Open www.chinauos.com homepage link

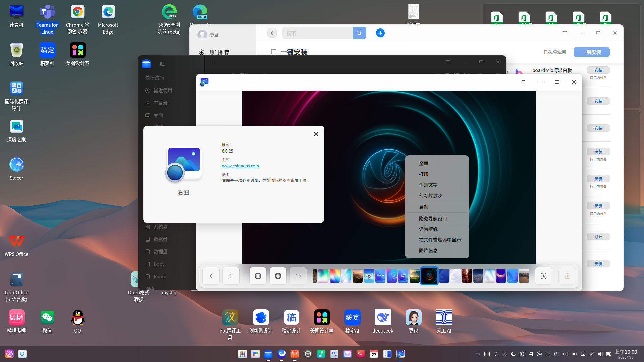(240, 166)
